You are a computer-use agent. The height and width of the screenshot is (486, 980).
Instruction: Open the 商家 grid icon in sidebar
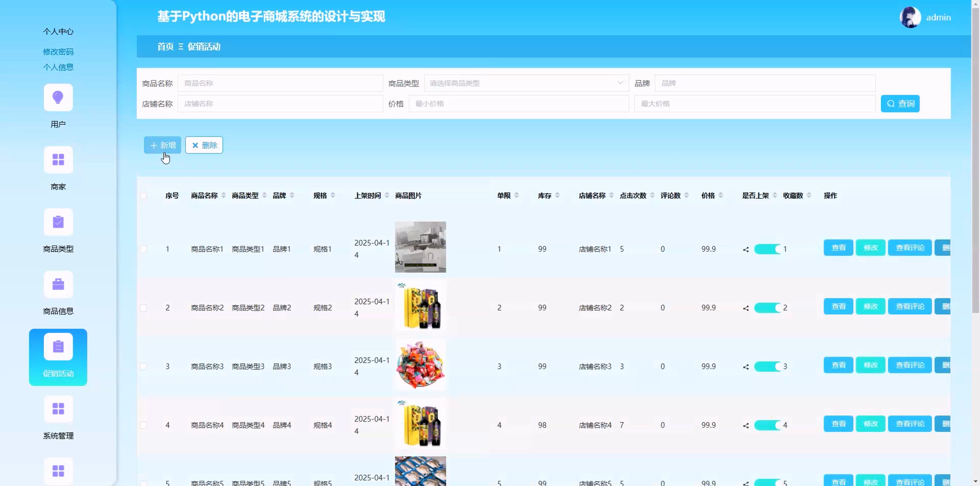(58, 160)
